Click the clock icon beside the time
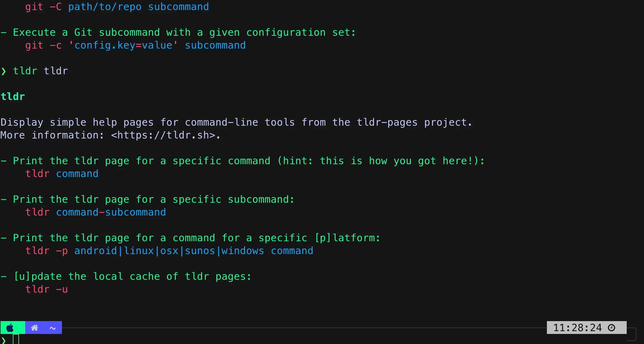 tap(612, 328)
